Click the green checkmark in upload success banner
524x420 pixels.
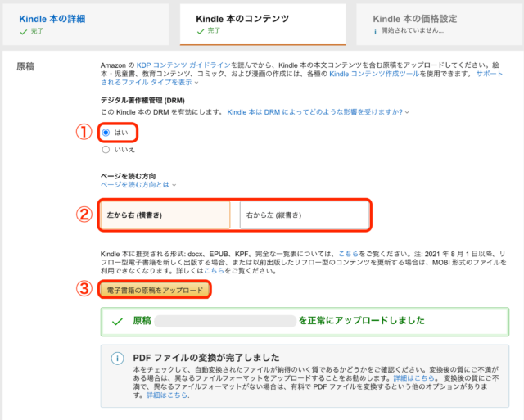[x=115, y=322]
